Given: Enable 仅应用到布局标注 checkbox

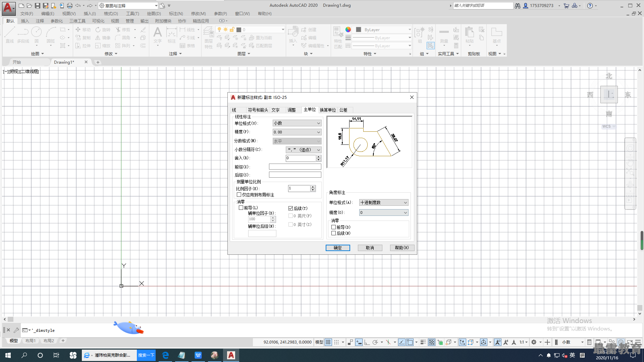Looking at the screenshot, I should (239, 195).
